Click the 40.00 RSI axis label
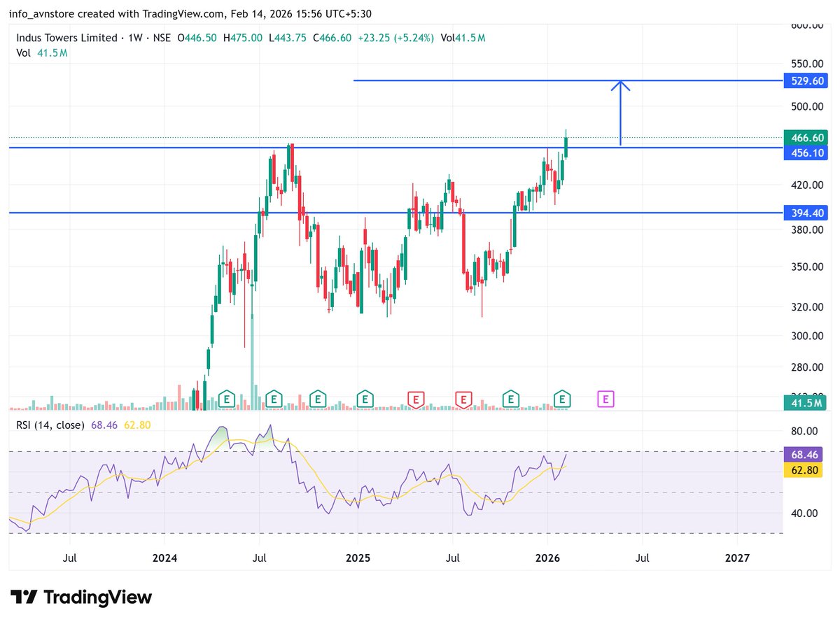This screenshot has width=840, height=624. [804, 513]
